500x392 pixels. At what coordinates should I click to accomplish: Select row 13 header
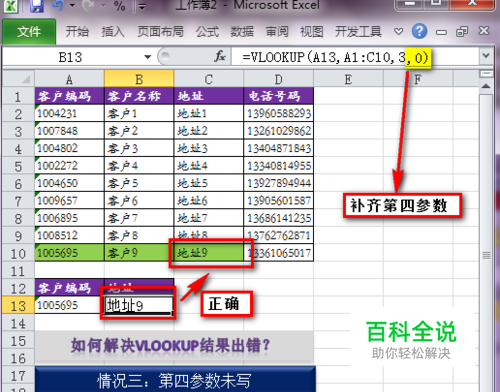point(18,305)
